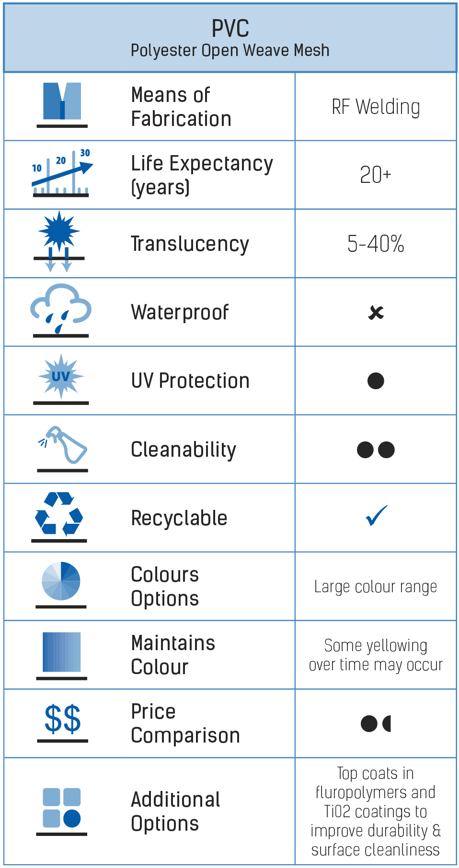Select the Colours Options pie wheel icon
Screen dimensions: 459x868
[61, 584]
